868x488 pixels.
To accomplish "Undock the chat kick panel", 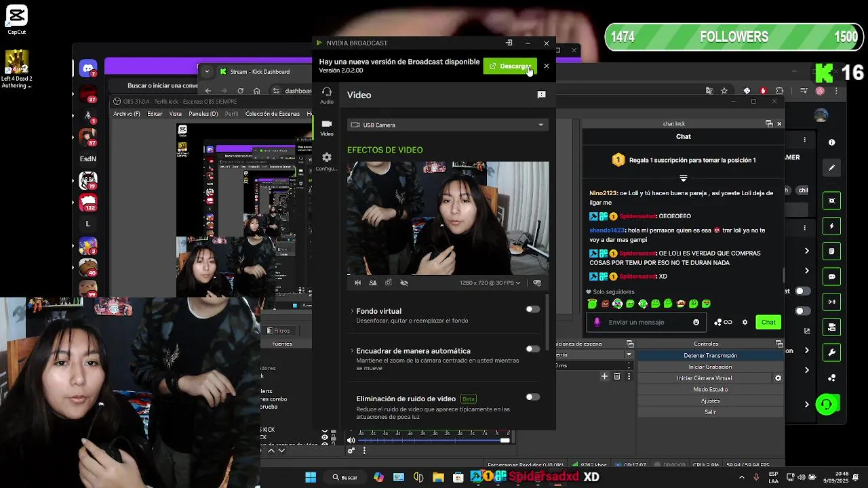I will coord(769,123).
